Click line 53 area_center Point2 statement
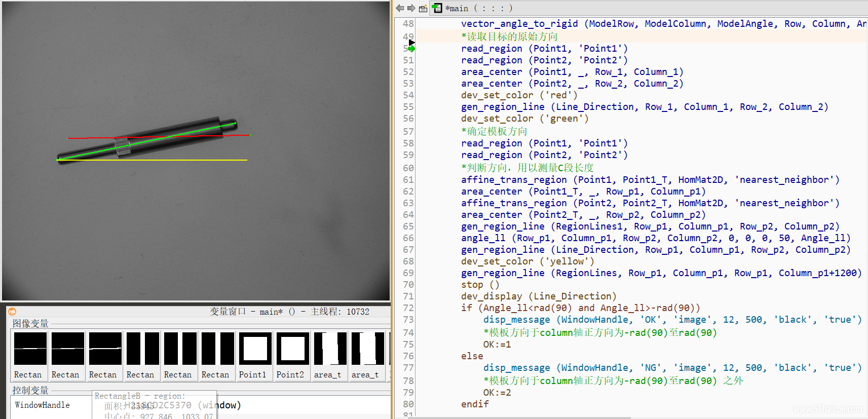Image resolution: width=868 pixels, height=419 pixels. [572, 84]
